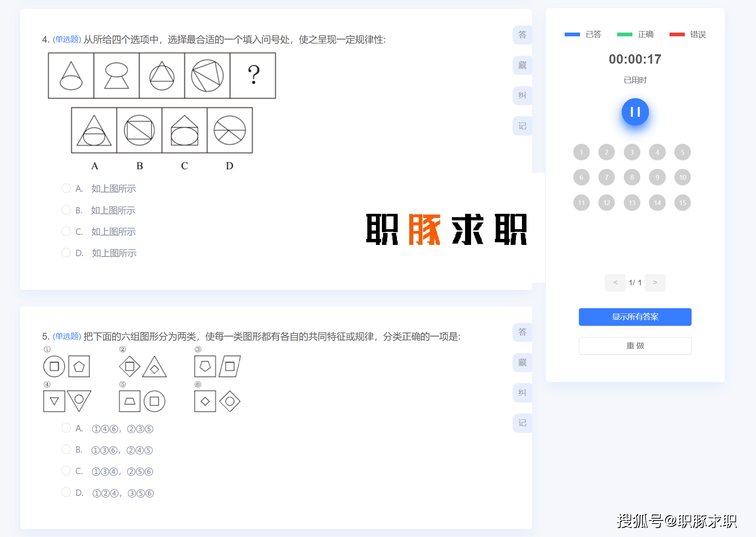Screen dimensions: 756x537
Task: Click the 记 note tab for question 4
Action: click(x=522, y=126)
